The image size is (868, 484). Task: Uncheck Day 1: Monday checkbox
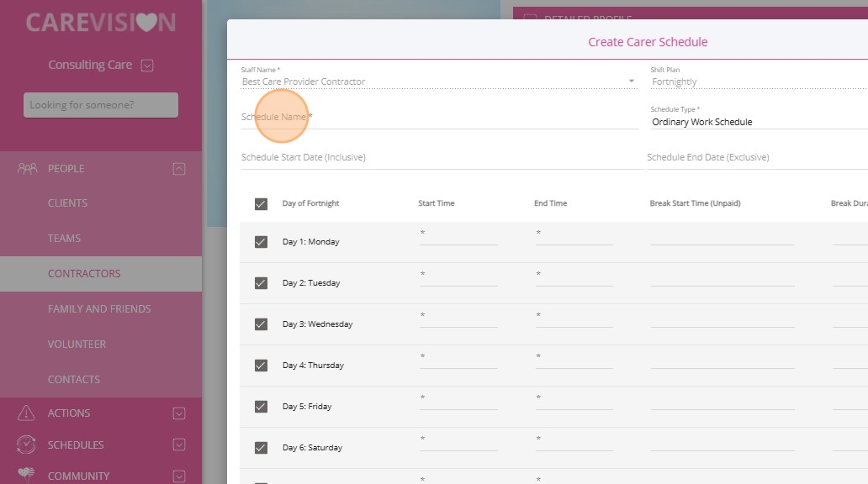pos(261,242)
